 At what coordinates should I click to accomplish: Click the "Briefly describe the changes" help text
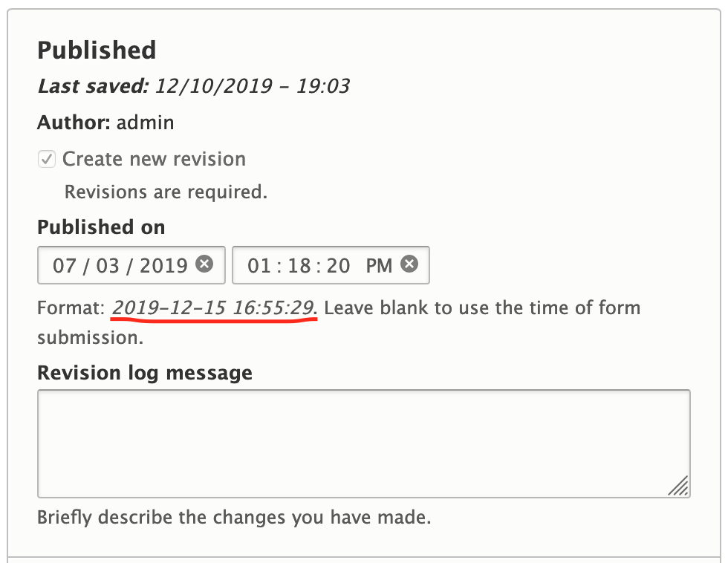234,517
